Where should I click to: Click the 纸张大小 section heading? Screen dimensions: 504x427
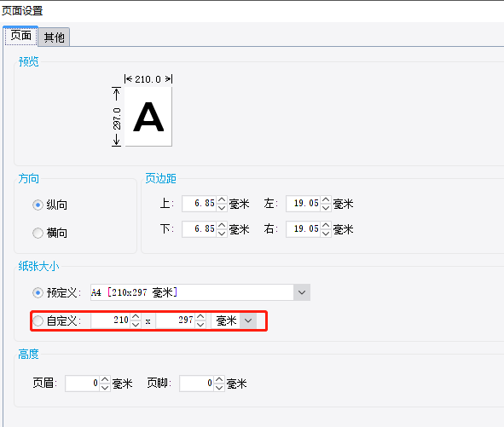[38, 266]
